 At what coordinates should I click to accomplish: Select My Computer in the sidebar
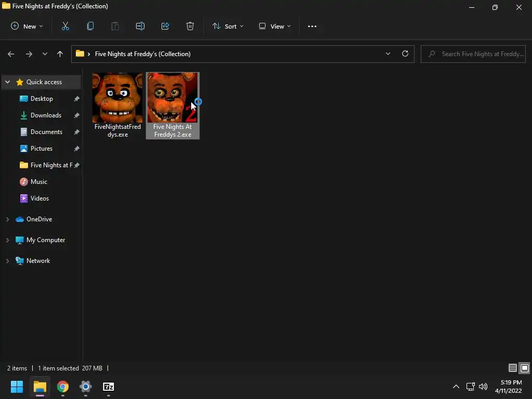(46, 240)
